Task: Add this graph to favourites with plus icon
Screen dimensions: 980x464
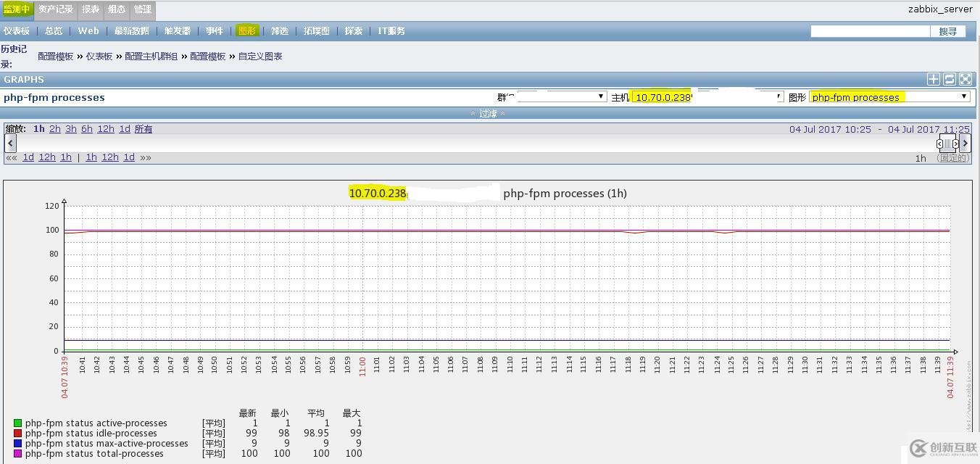Action: 935,79
